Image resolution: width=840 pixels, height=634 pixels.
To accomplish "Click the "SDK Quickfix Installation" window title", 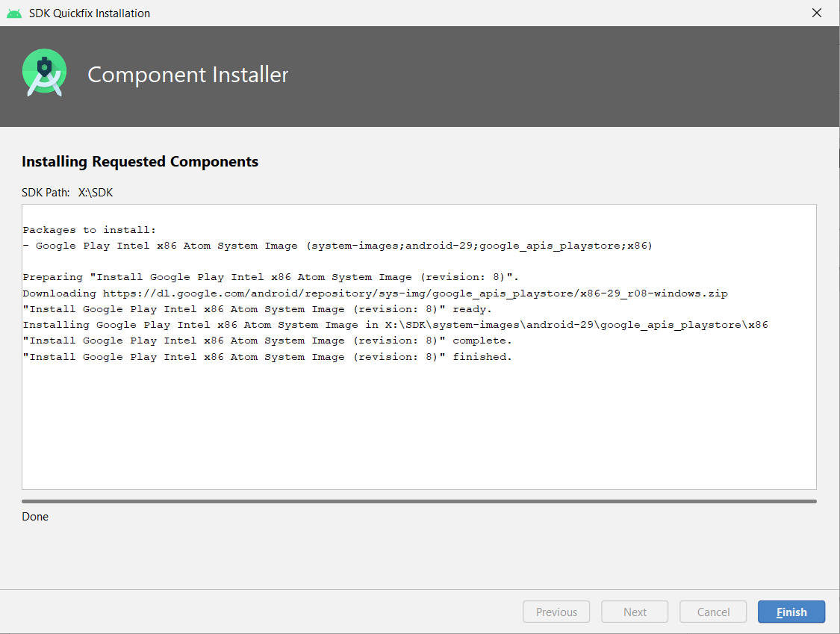I will (x=90, y=13).
